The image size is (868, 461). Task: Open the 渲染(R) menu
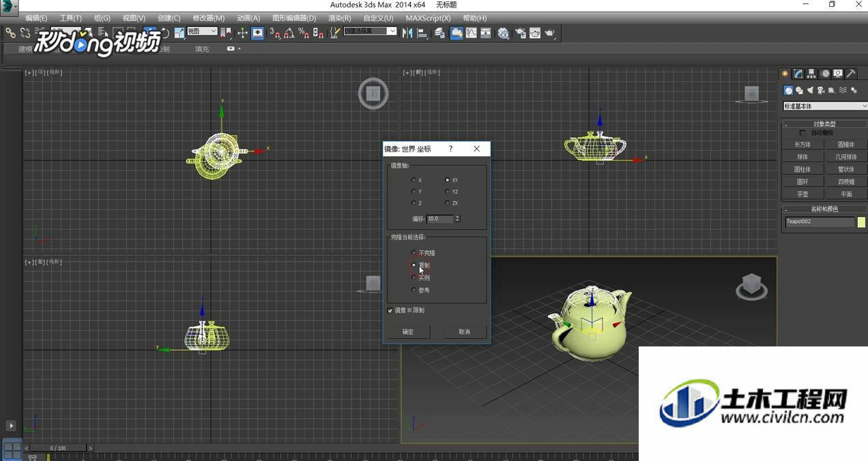click(339, 18)
